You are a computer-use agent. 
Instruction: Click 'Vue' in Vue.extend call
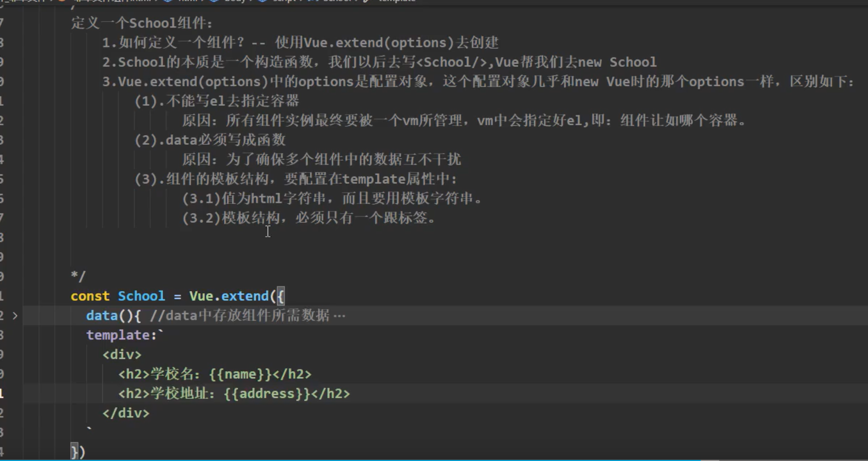(201, 296)
